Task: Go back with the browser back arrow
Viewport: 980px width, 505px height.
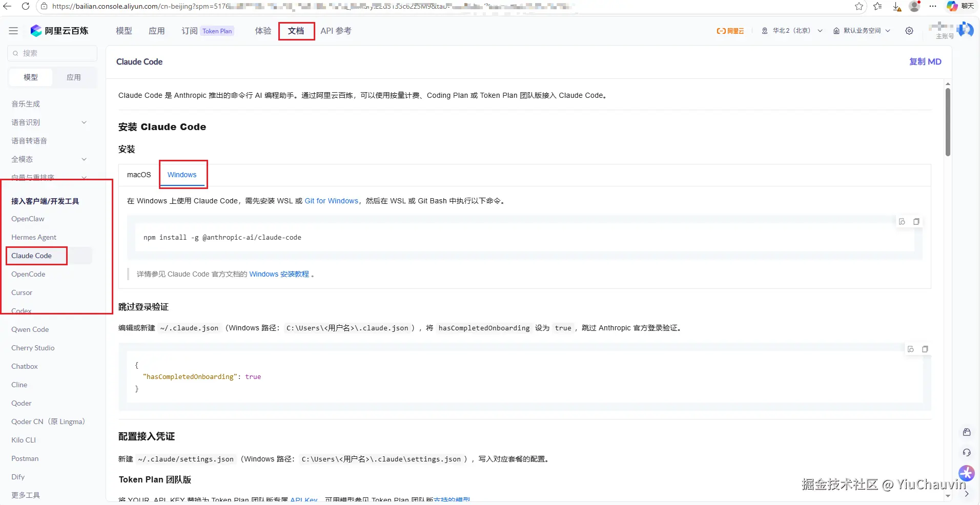Action: [7, 6]
